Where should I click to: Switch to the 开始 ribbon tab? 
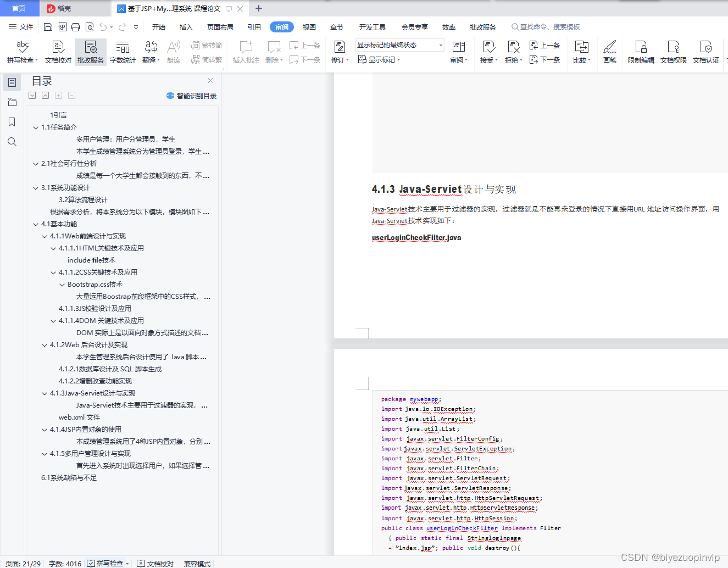point(159,27)
